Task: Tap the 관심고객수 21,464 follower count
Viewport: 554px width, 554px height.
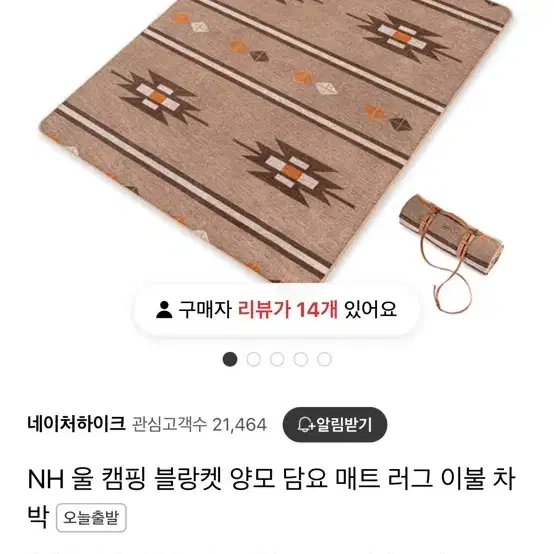Action: (199, 424)
